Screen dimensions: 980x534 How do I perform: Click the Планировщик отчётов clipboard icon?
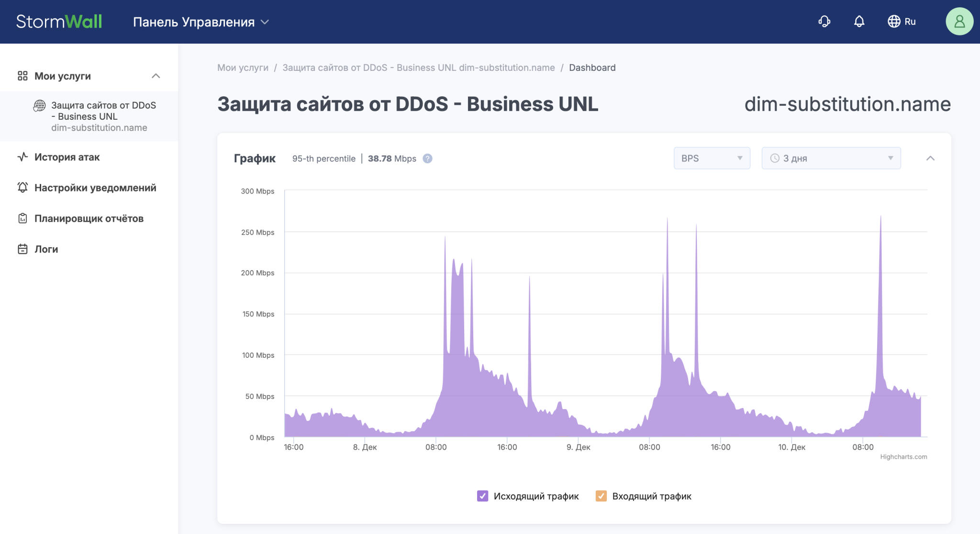(x=22, y=218)
